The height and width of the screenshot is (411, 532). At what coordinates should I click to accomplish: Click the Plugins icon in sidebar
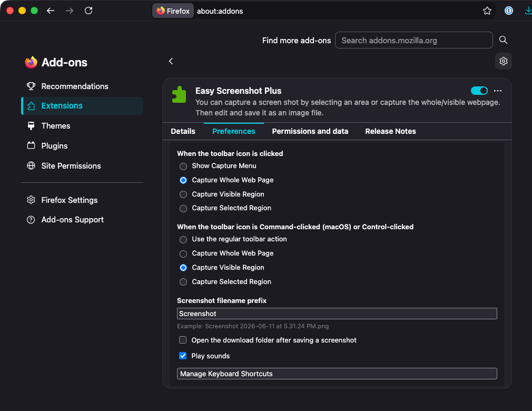click(x=31, y=145)
